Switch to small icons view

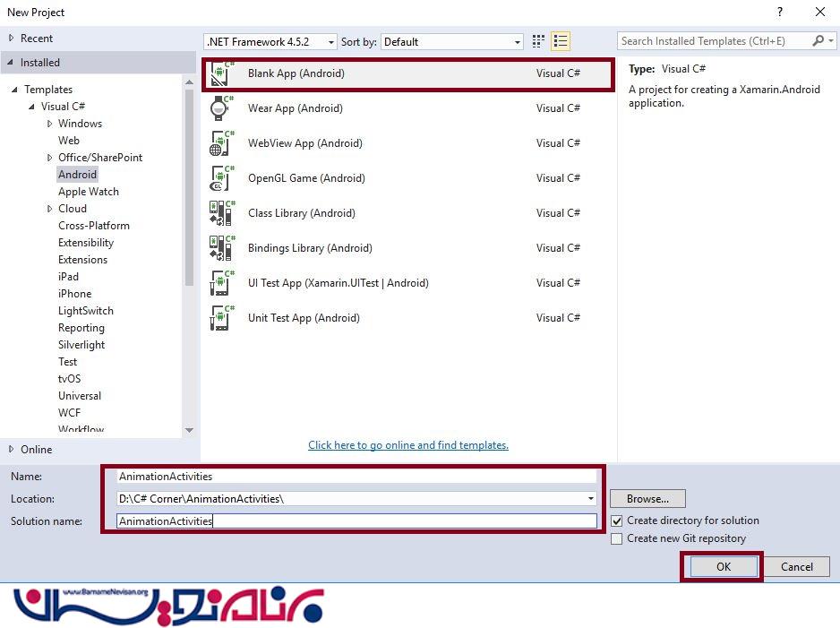[x=538, y=41]
